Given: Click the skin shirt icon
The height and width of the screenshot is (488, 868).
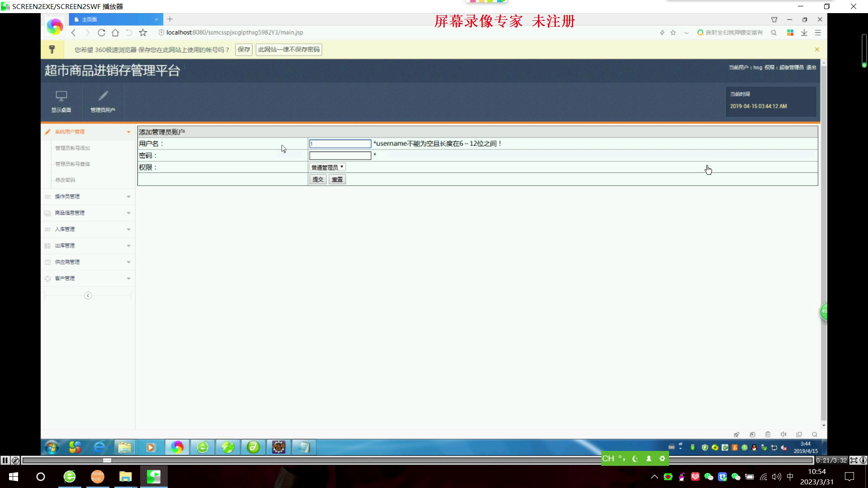Looking at the screenshot, I should pyautogui.click(x=774, y=19).
